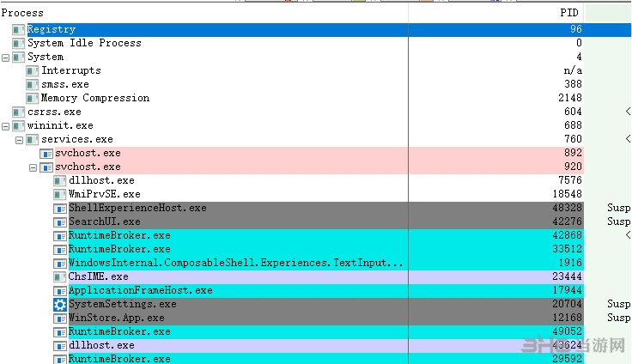Click the SystemSettings.exe gear icon
The width and height of the screenshot is (632, 364).
click(60, 304)
